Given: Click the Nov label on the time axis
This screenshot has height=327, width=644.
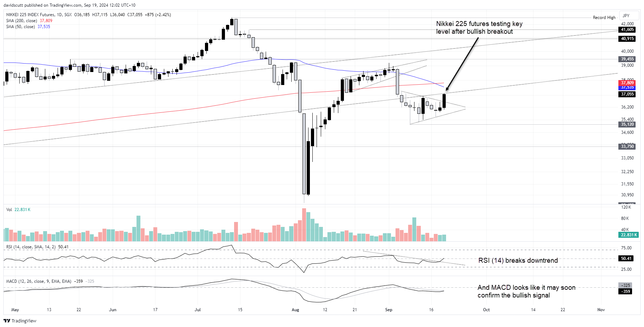Looking at the screenshot, I should coord(601,310).
